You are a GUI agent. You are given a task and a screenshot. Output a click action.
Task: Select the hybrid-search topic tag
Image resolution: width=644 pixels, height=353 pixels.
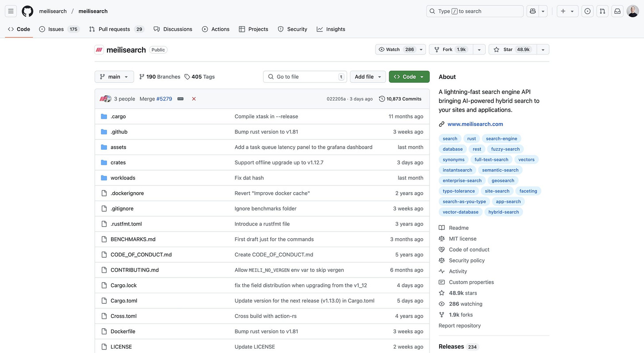tap(504, 212)
